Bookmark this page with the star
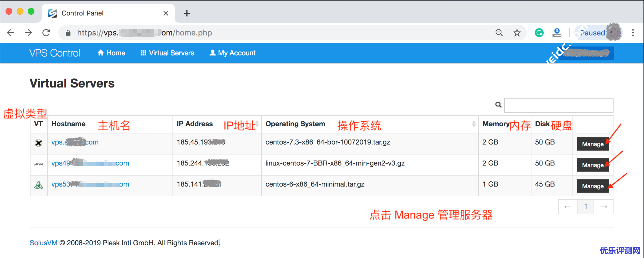Viewport: 644px width, 258px height. [x=517, y=33]
